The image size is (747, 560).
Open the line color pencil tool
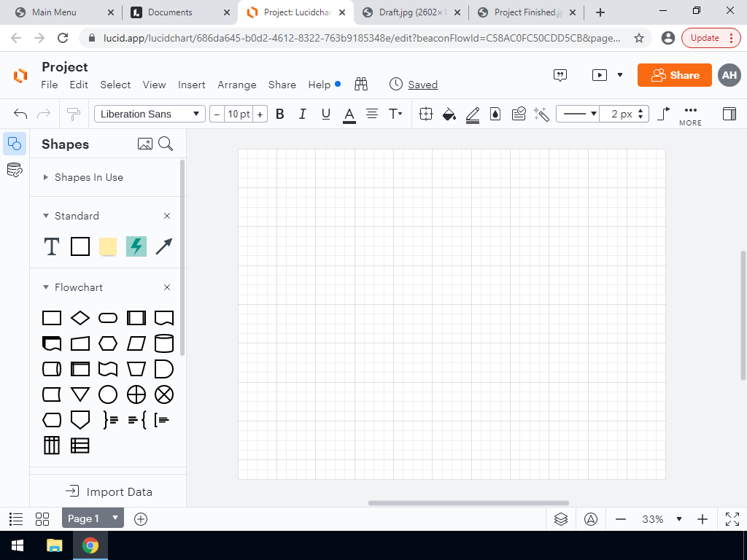click(473, 114)
